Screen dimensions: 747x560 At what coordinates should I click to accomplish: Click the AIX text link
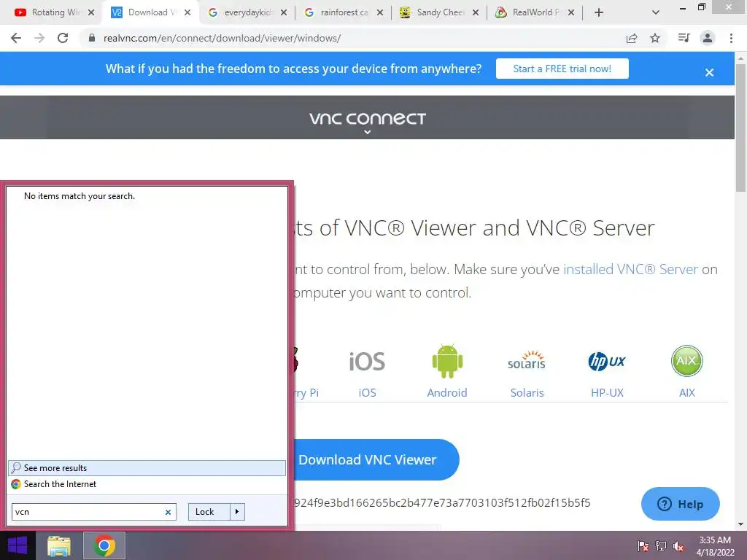[686, 393]
